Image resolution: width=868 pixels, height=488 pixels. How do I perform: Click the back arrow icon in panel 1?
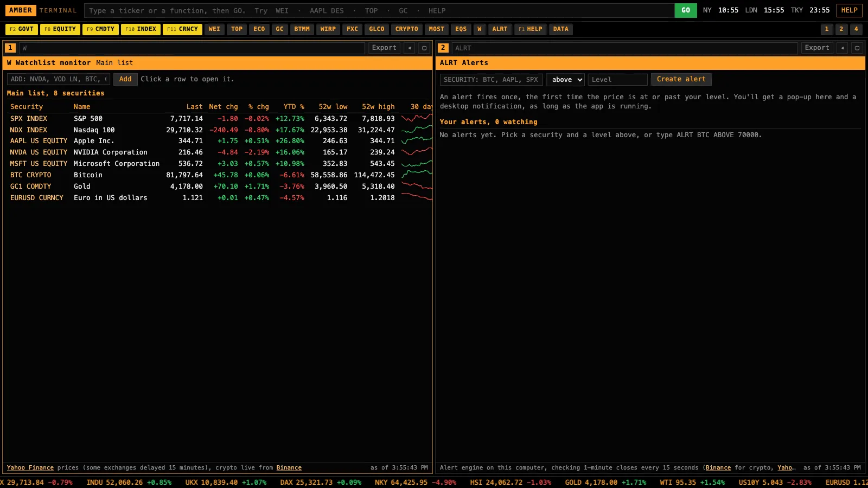[410, 48]
